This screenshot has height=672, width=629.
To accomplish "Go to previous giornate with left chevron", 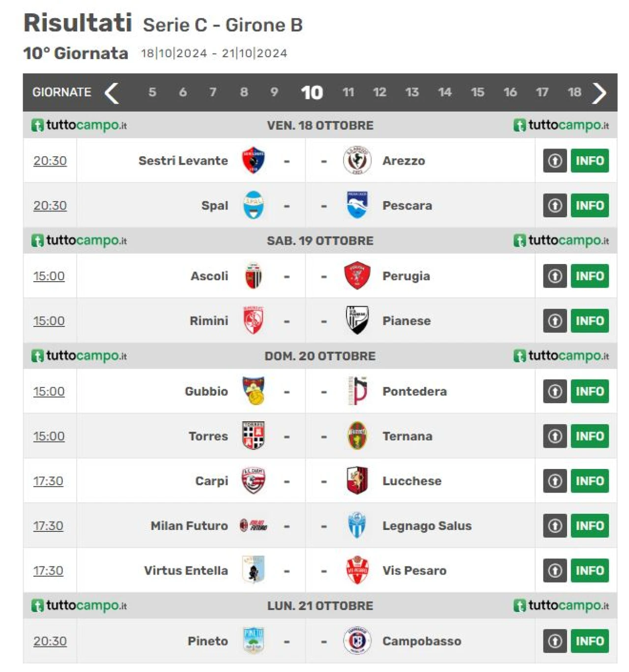I will pos(112,93).
